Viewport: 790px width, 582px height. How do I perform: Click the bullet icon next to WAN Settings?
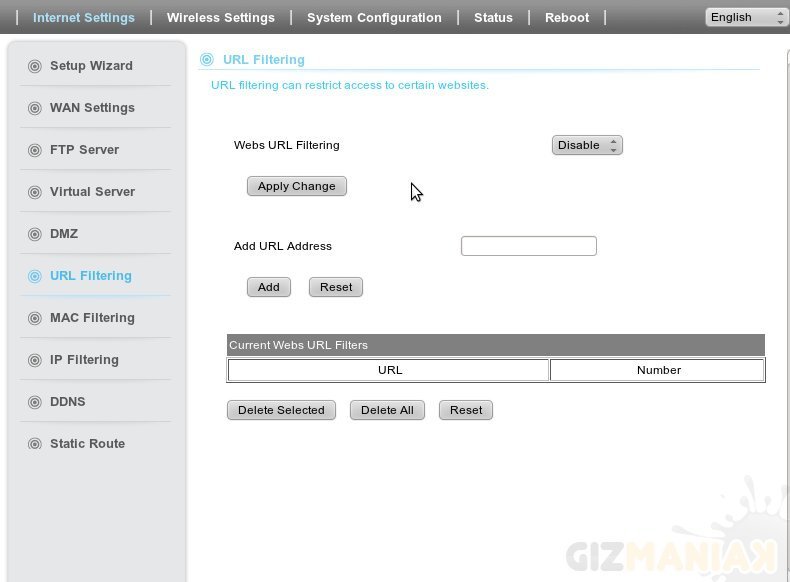tap(35, 108)
